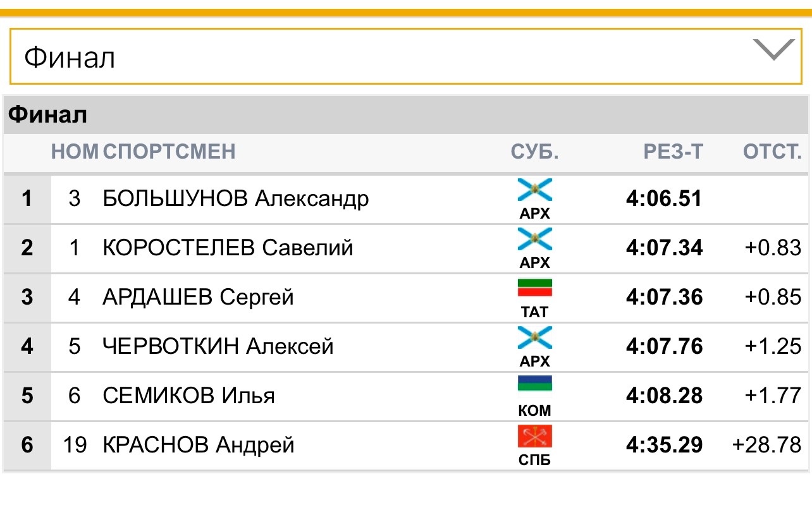The height and width of the screenshot is (522, 812).
Task: Click the НОМ column header
Action: 75,152
